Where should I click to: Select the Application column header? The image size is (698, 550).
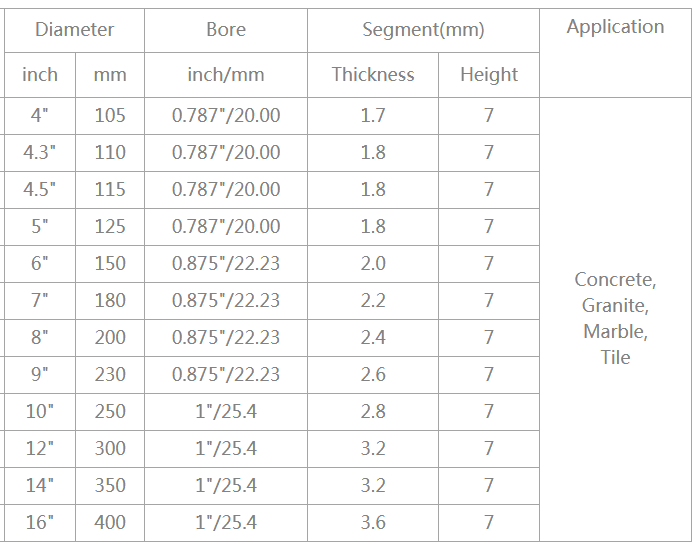(615, 27)
